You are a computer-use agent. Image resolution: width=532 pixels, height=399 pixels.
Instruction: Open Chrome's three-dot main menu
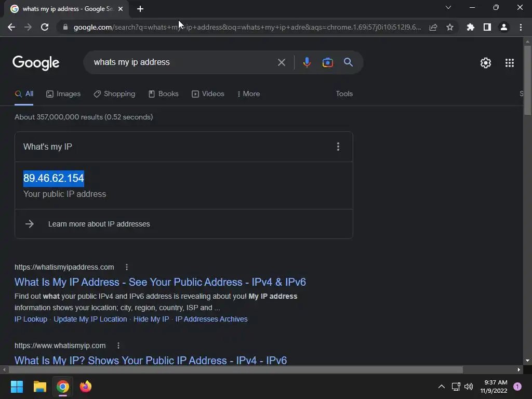coord(521,27)
